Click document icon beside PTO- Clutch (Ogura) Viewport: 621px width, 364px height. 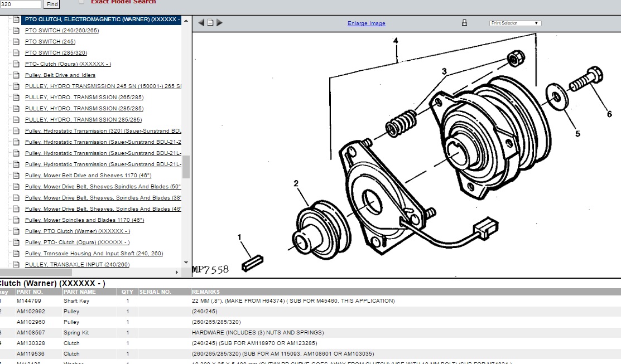coord(16,64)
